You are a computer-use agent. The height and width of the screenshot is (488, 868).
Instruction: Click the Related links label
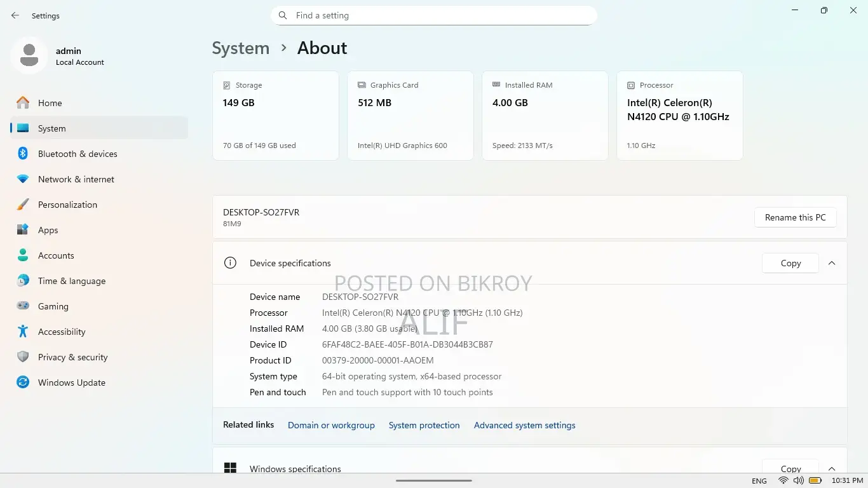pos(248,424)
